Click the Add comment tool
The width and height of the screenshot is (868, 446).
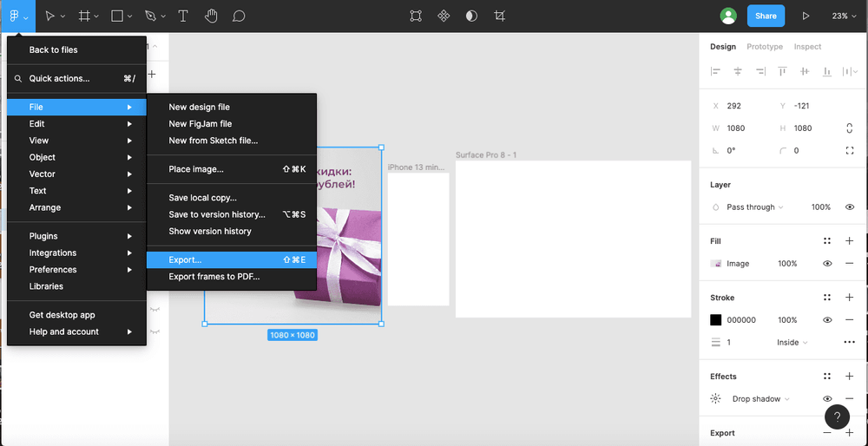coord(239,16)
